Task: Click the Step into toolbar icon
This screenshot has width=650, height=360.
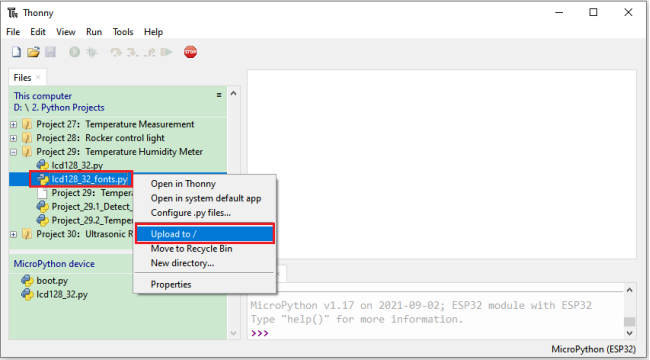Action: coord(133,52)
